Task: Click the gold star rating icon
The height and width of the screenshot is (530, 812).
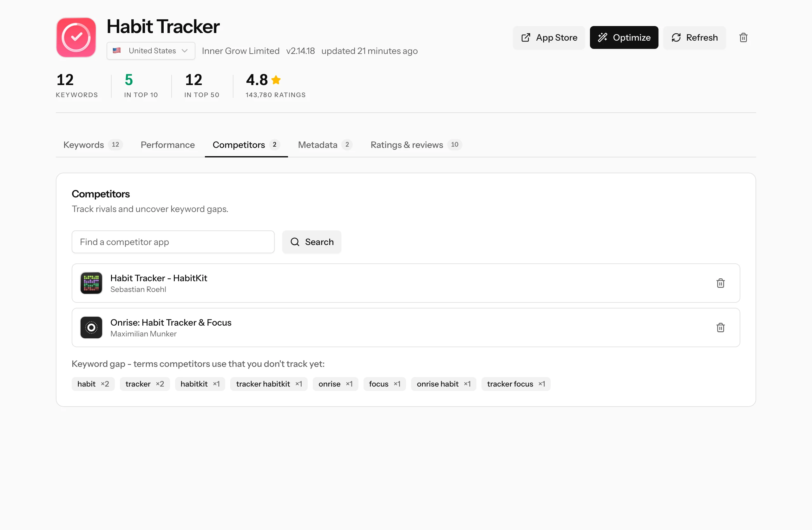Action: [x=276, y=80]
